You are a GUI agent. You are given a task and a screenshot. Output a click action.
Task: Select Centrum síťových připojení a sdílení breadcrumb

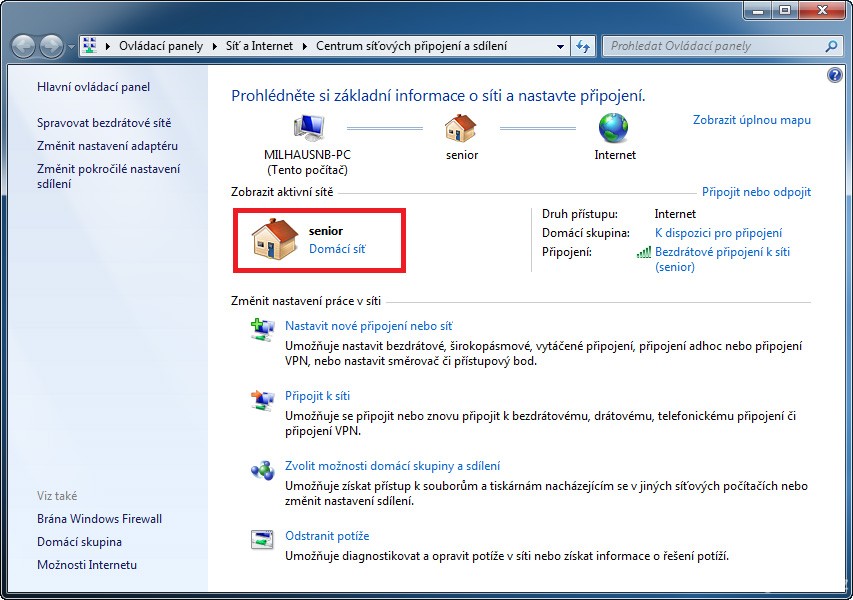[x=411, y=46]
